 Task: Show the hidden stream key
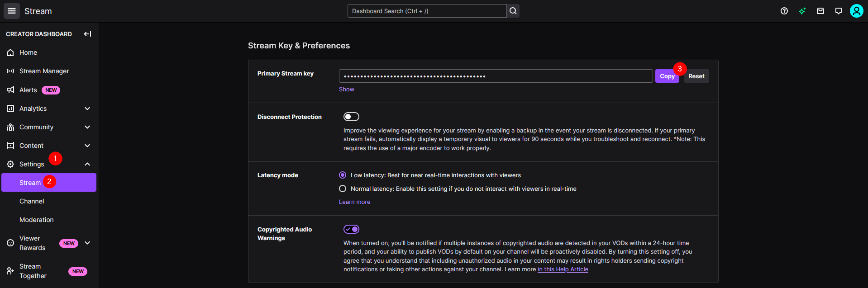347,90
